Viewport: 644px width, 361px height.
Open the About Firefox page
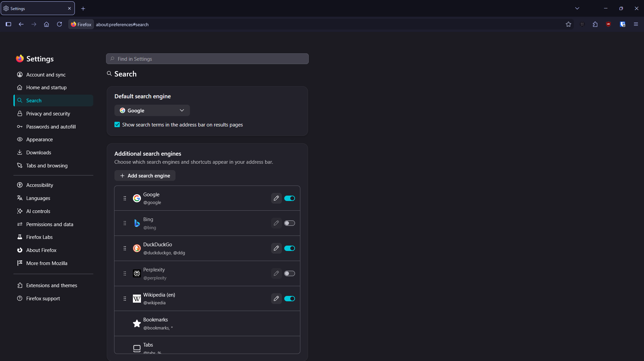(53, 250)
